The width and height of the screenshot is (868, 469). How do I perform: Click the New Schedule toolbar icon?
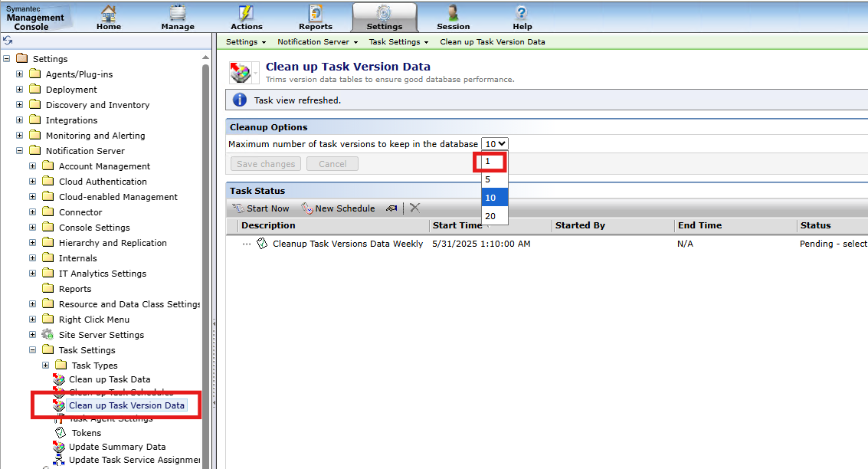307,208
